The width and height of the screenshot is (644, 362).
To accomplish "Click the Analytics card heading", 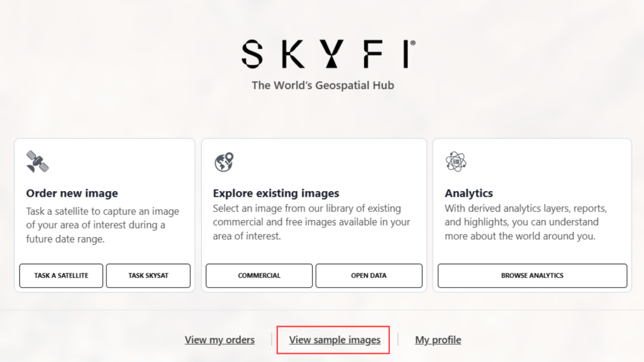I will point(469,194).
